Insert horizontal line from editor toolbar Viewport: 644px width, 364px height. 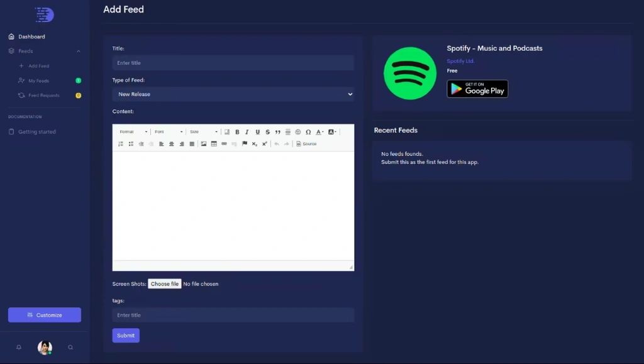[x=288, y=132]
